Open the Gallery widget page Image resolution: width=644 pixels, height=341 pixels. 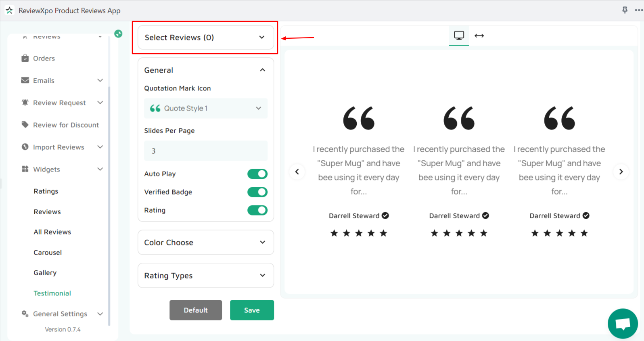click(x=45, y=273)
